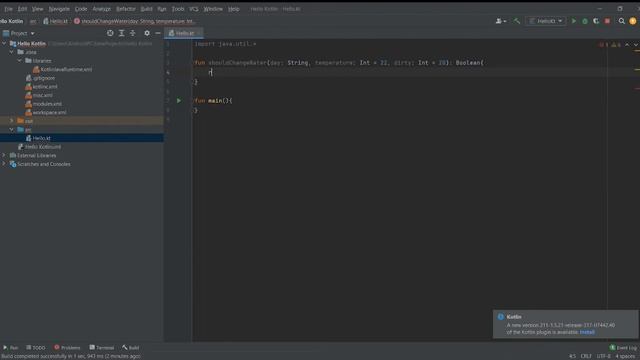Select Hello Kotlin.iml file

[39, 147]
